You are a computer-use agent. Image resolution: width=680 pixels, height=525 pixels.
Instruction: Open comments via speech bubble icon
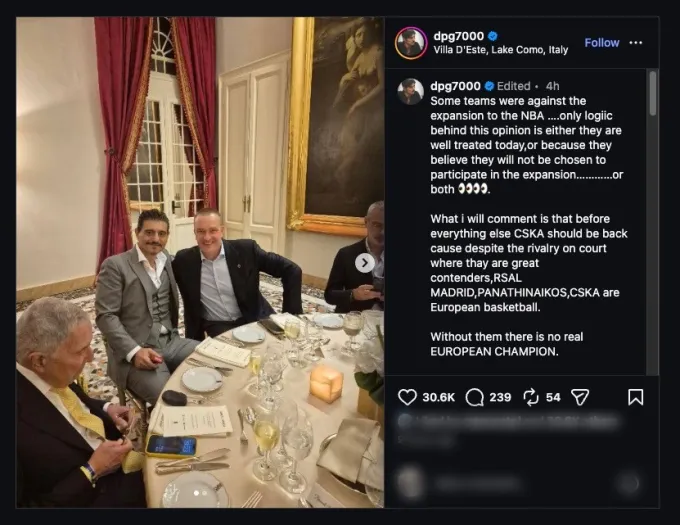(474, 397)
